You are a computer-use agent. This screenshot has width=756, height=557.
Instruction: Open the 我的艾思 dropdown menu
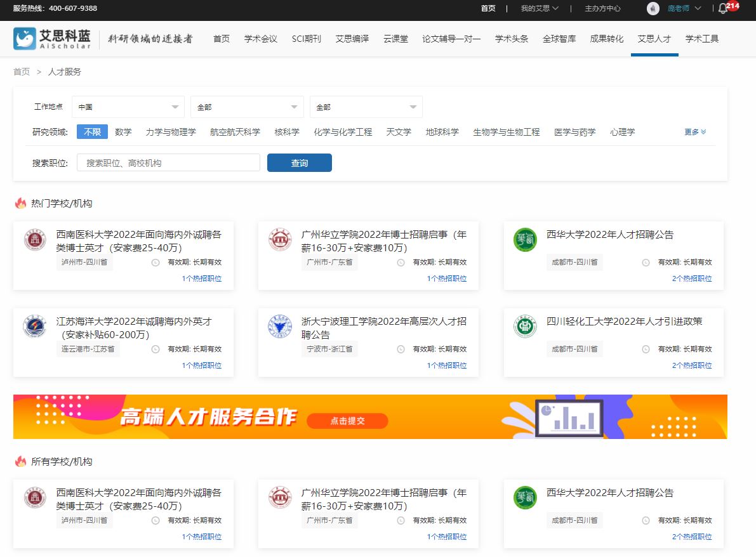pyautogui.click(x=540, y=8)
